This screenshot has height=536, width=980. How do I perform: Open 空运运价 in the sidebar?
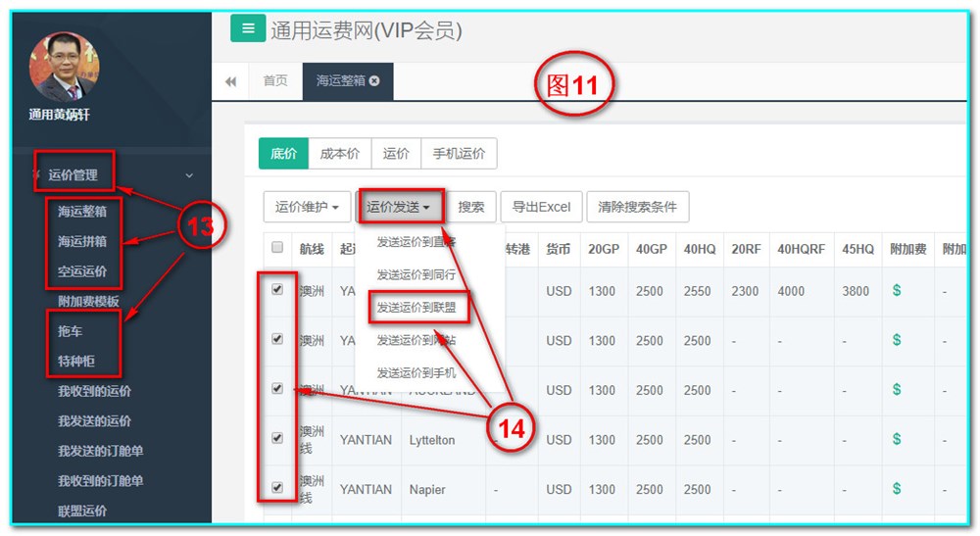(x=82, y=271)
